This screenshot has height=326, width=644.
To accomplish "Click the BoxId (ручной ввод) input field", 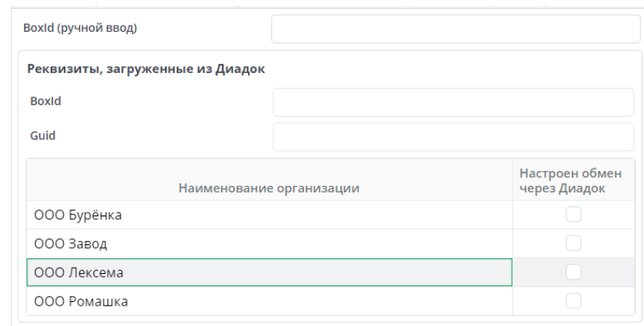I will (x=455, y=30).
